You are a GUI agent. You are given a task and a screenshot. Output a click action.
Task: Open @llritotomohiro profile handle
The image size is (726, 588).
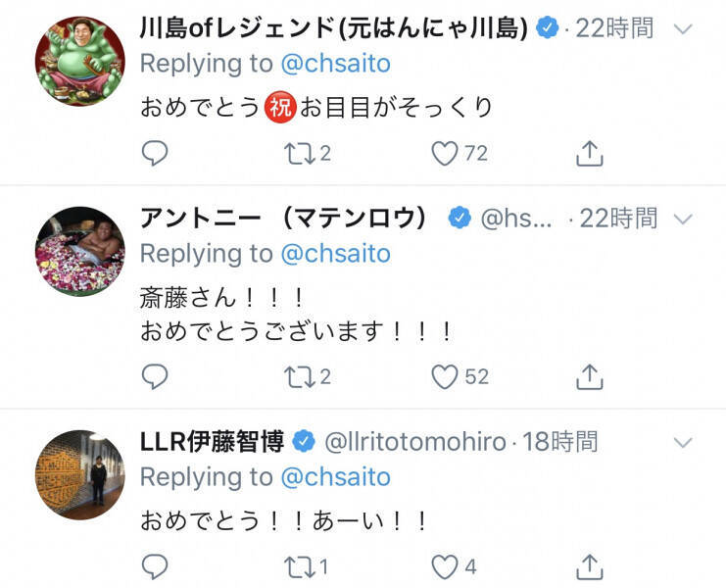tap(418, 442)
